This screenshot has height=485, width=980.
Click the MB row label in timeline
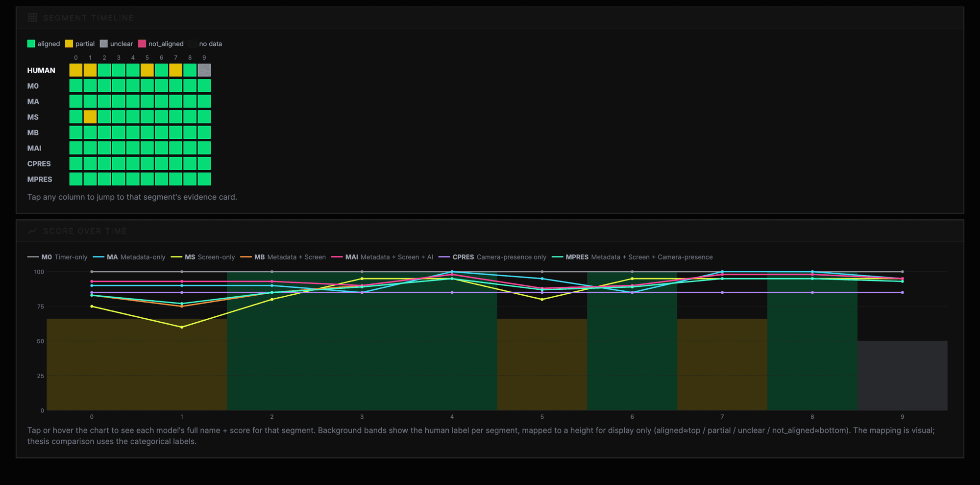(x=33, y=132)
